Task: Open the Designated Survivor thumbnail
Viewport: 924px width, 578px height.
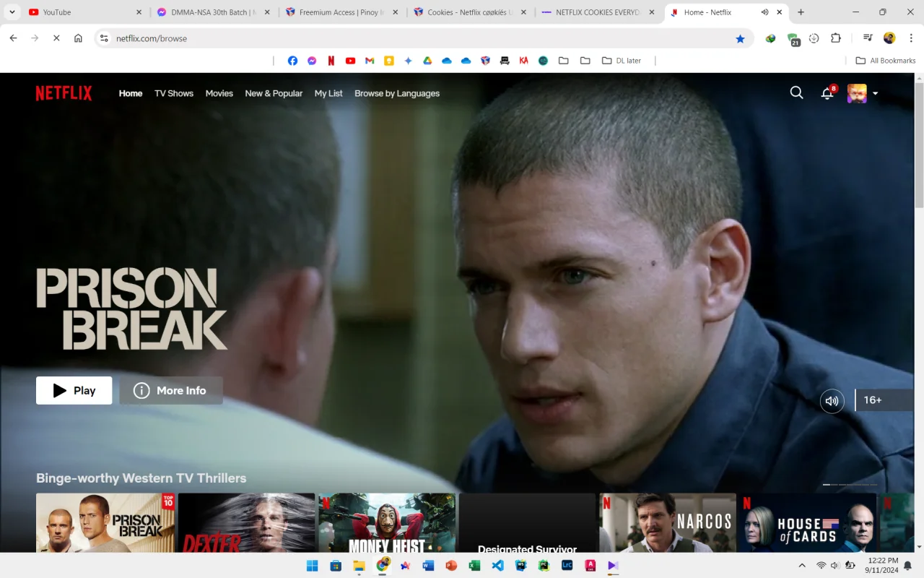Action: point(527,523)
